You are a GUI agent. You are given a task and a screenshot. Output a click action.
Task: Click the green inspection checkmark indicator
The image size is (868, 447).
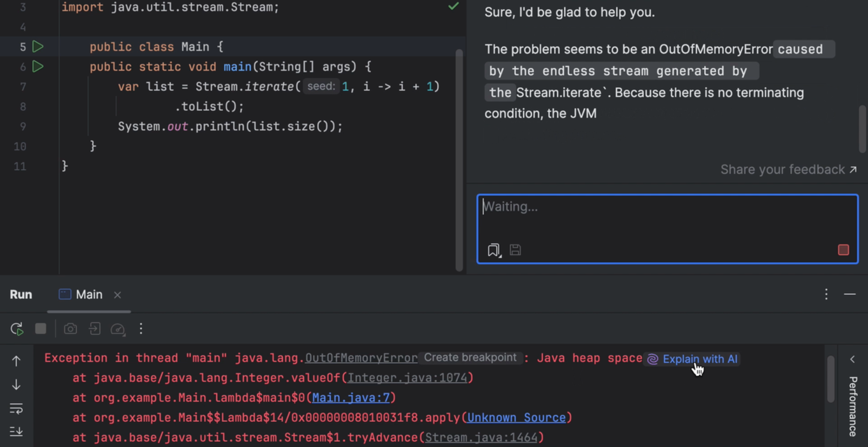[453, 6]
